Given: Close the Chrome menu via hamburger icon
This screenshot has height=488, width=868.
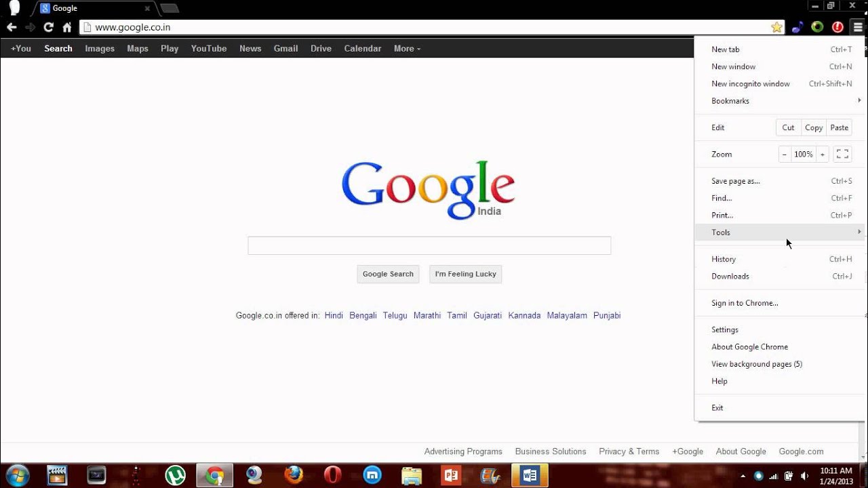Looking at the screenshot, I should pos(858,27).
